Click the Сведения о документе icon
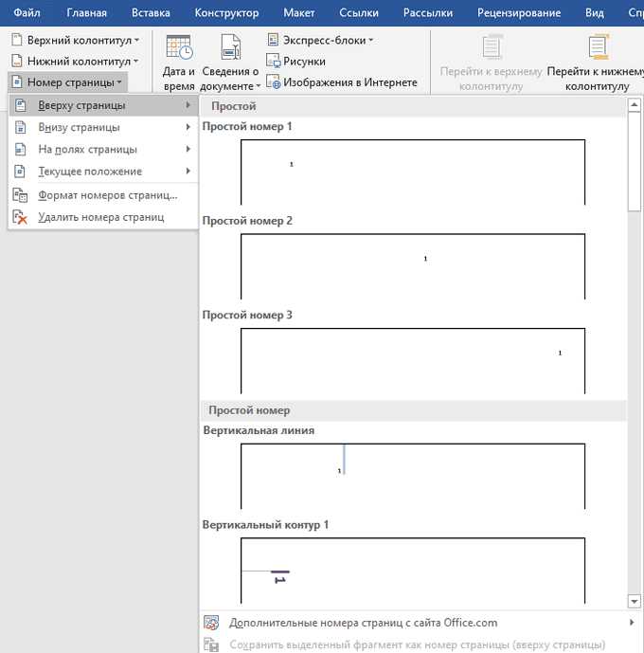This screenshot has height=653, width=644. pyautogui.click(x=231, y=47)
